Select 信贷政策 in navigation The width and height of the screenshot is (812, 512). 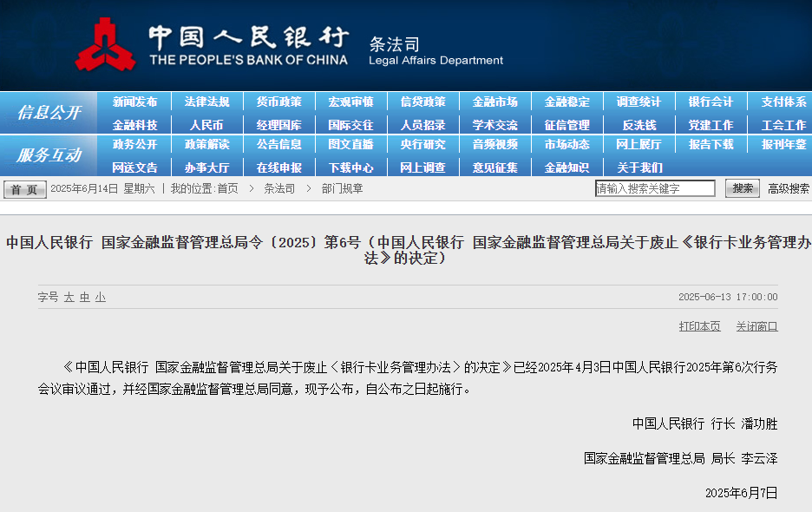(422, 102)
